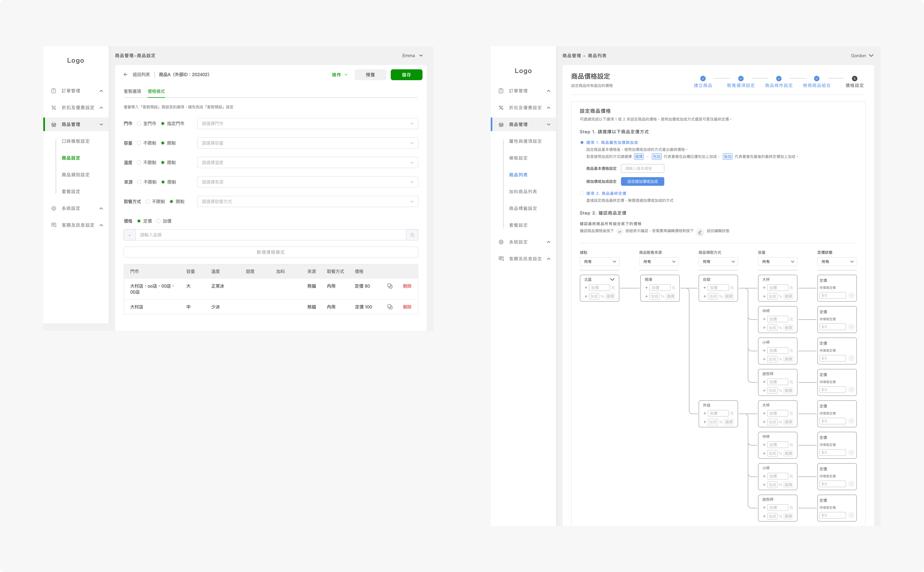Click the 請輸入金額 input field
This screenshot has width=924, height=572.
coord(271,235)
